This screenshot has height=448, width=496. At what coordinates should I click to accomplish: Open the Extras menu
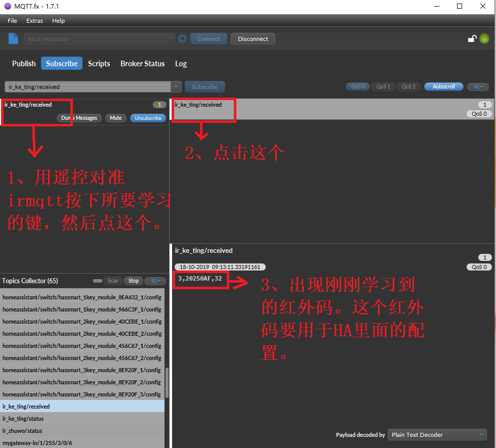coord(34,21)
